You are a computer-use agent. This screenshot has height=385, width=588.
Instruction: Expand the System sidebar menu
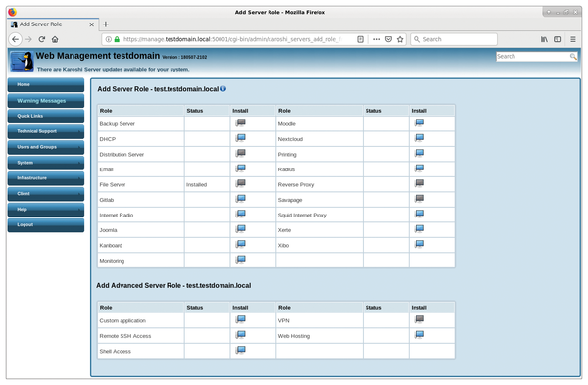point(46,163)
